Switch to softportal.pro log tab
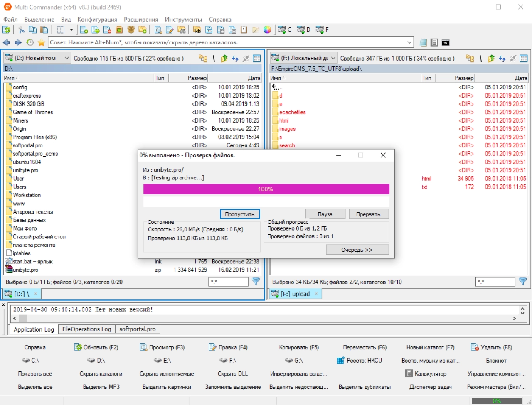 coord(138,329)
